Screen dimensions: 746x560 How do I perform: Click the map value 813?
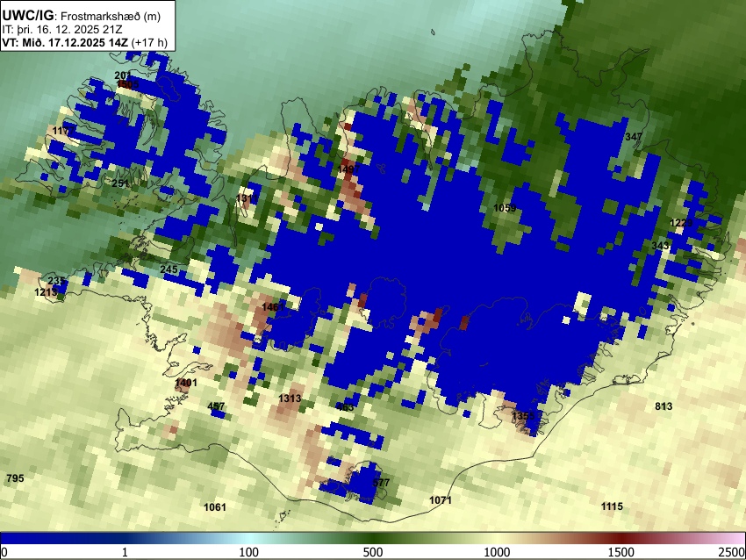664,406
